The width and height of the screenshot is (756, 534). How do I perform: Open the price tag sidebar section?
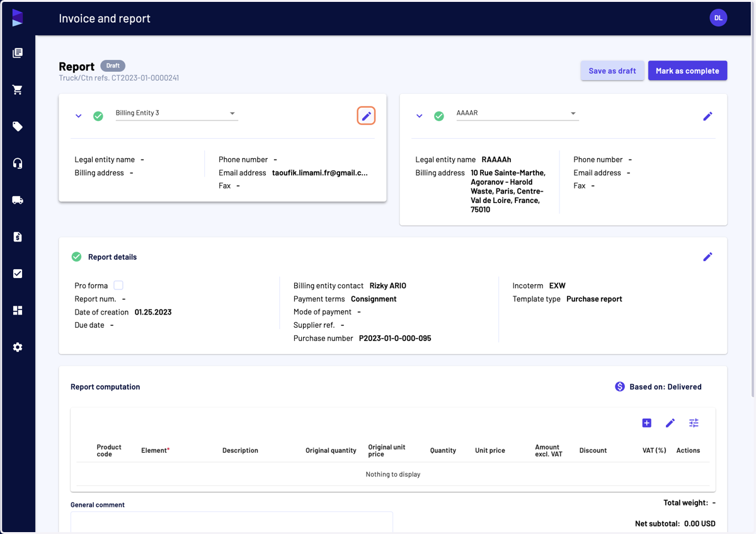coord(18,127)
